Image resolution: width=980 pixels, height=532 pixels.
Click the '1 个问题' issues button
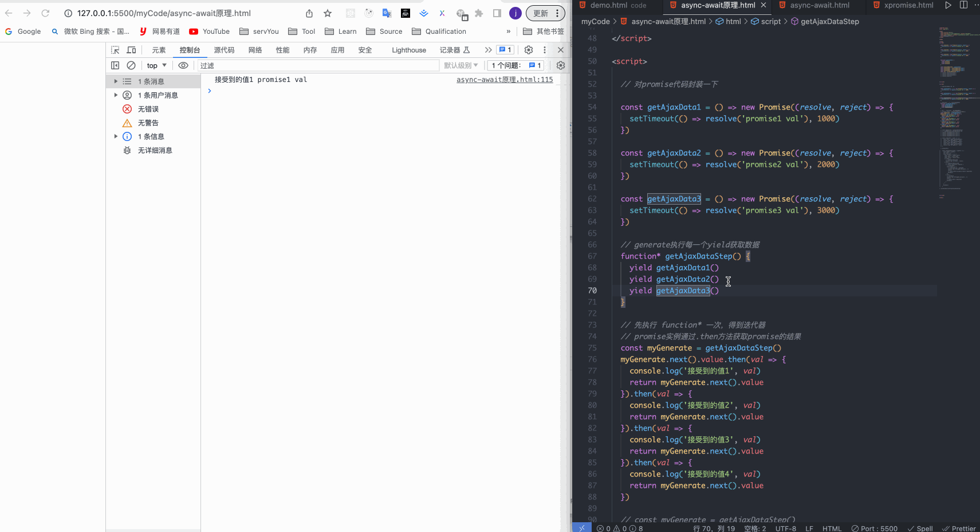click(516, 65)
